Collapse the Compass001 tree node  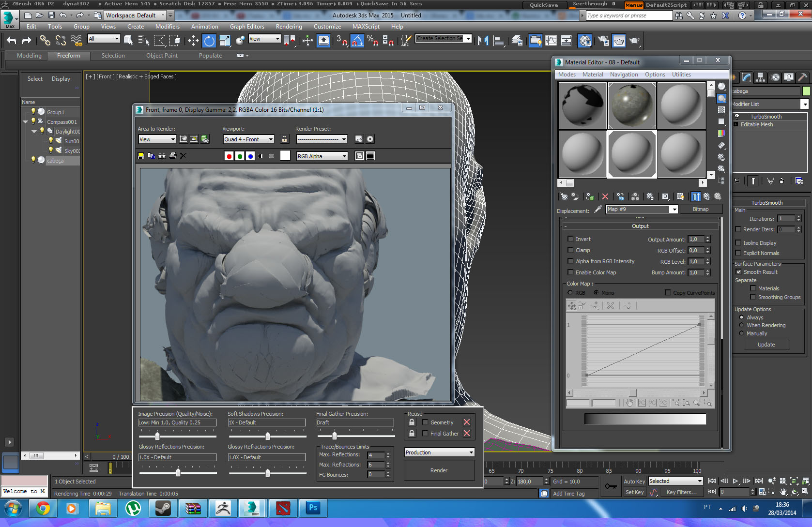pyautogui.click(x=25, y=122)
